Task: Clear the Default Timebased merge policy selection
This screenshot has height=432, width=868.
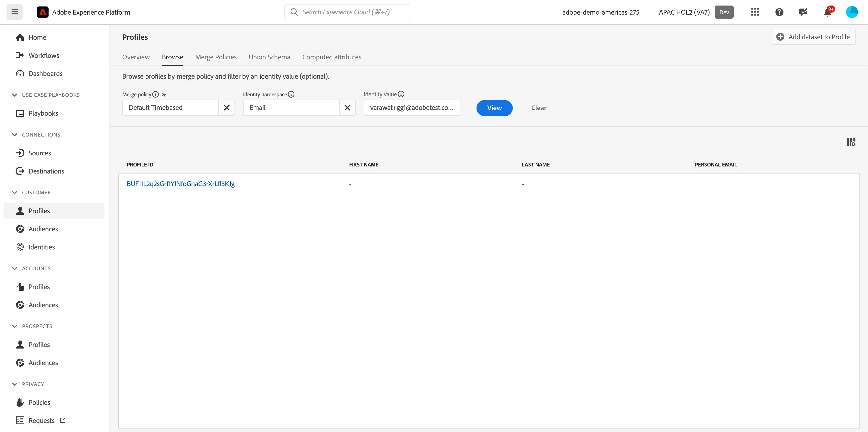Action: (227, 108)
